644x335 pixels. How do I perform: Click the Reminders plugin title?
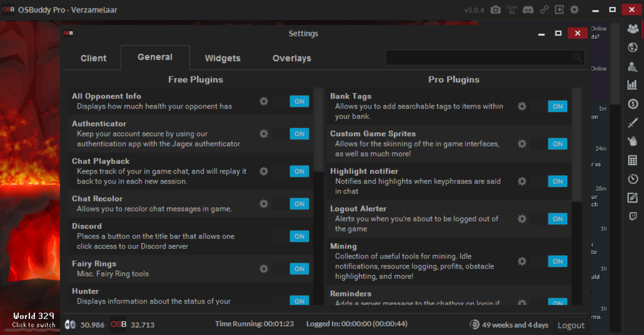(x=350, y=293)
